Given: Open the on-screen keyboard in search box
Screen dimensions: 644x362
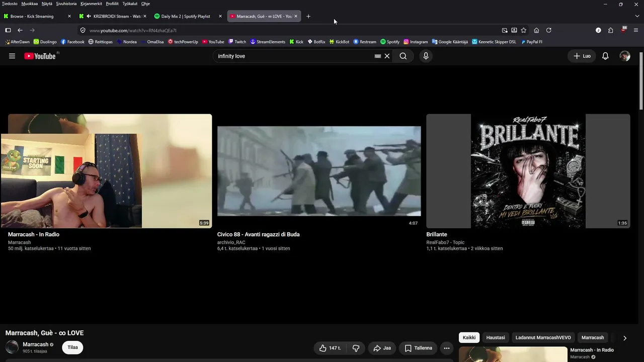Looking at the screenshot, I should click(378, 56).
